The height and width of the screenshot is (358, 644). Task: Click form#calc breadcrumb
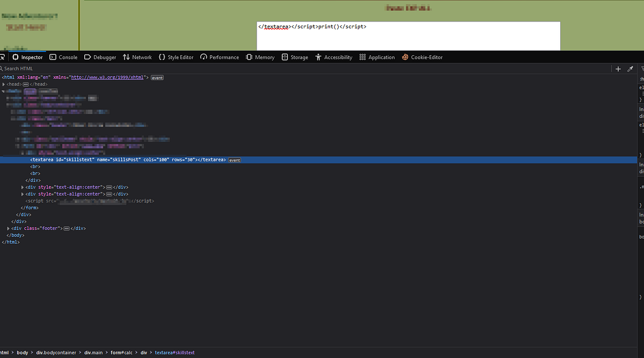click(122, 353)
